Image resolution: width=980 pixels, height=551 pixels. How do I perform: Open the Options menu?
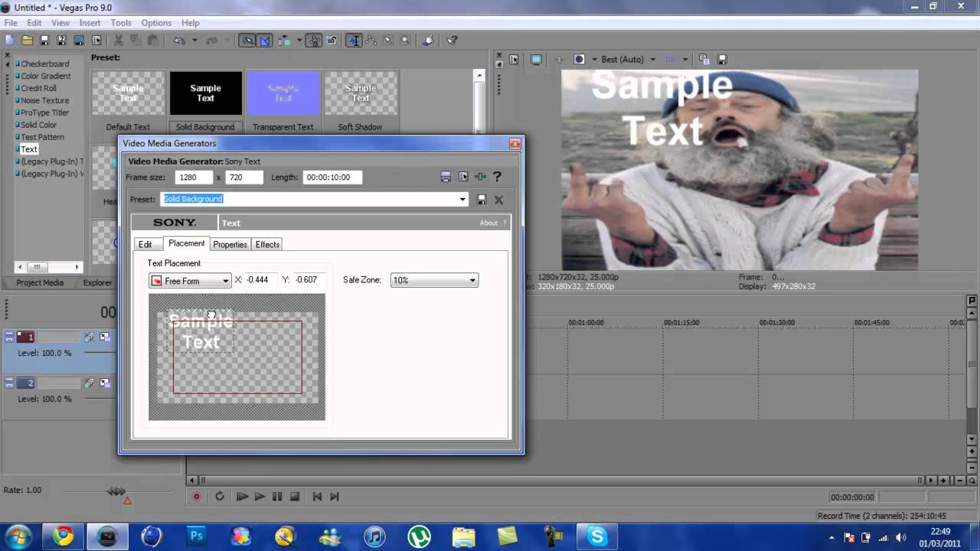coord(156,23)
